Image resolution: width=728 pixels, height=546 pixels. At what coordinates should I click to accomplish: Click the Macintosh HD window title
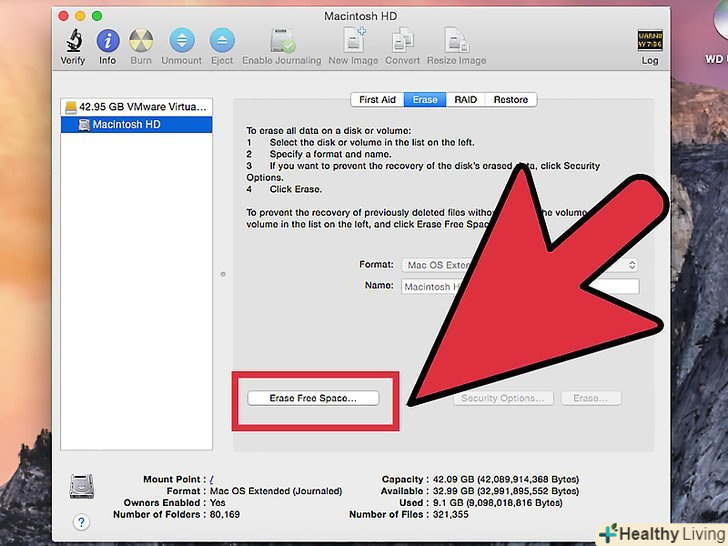point(360,16)
